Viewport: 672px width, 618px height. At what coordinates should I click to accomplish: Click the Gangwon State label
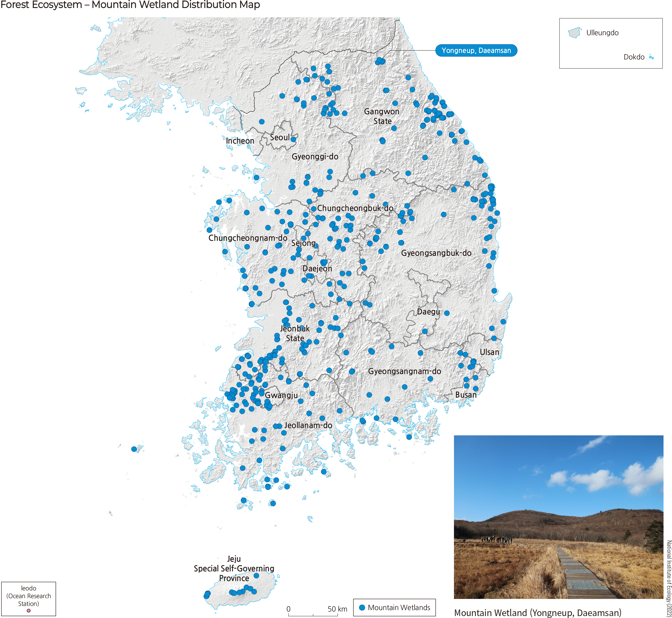point(382,116)
